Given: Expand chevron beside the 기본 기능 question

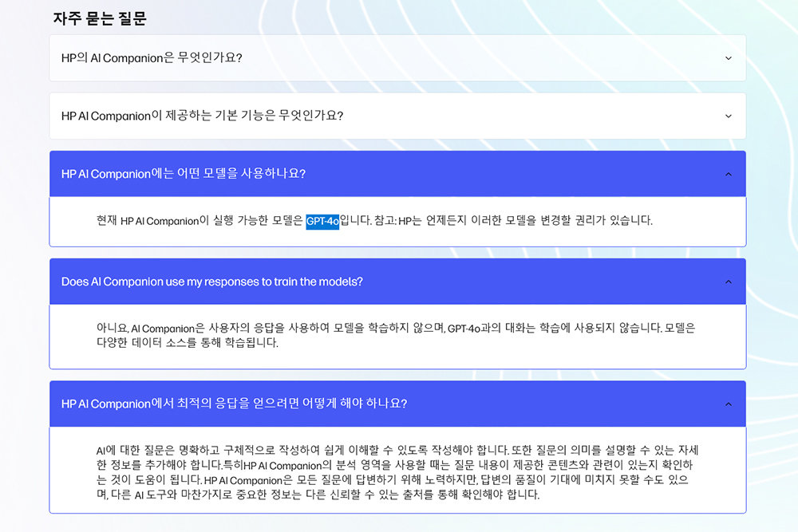Looking at the screenshot, I should point(728,116).
